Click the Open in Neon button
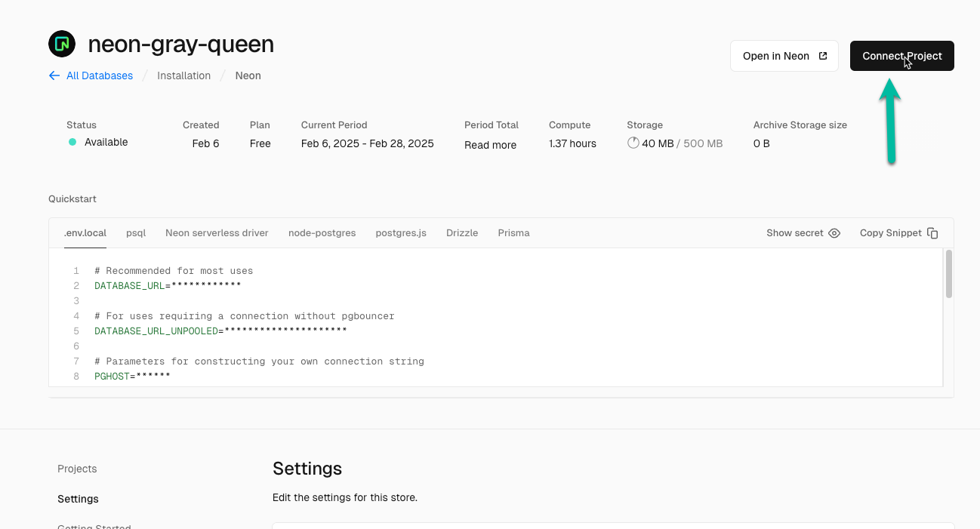Viewport: 980px width, 529px height. pyautogui.click(x=784, y=56)
